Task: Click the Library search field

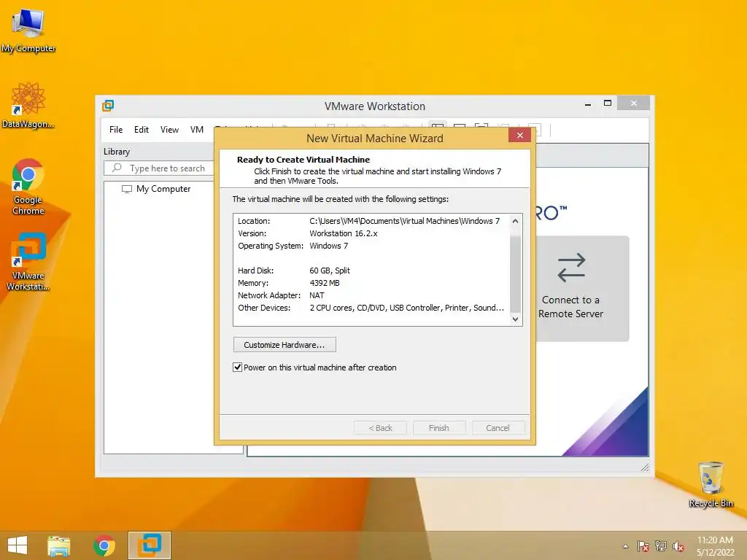Action: click(x=160, y=168)
